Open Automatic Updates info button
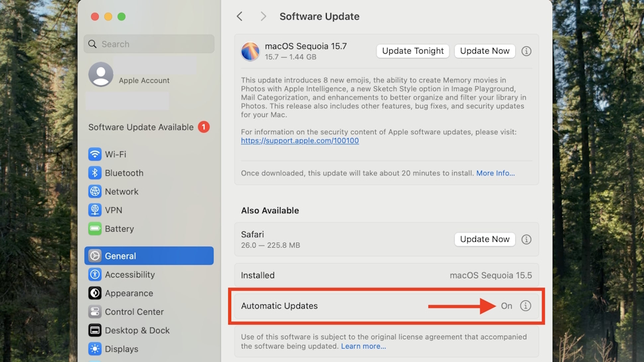The width and height of the screenshot is (644, 362). click(525, 306)
